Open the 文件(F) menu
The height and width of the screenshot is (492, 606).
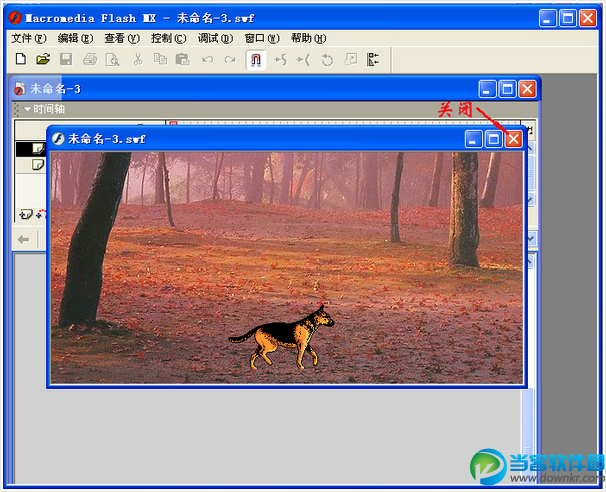pos(29,38)
